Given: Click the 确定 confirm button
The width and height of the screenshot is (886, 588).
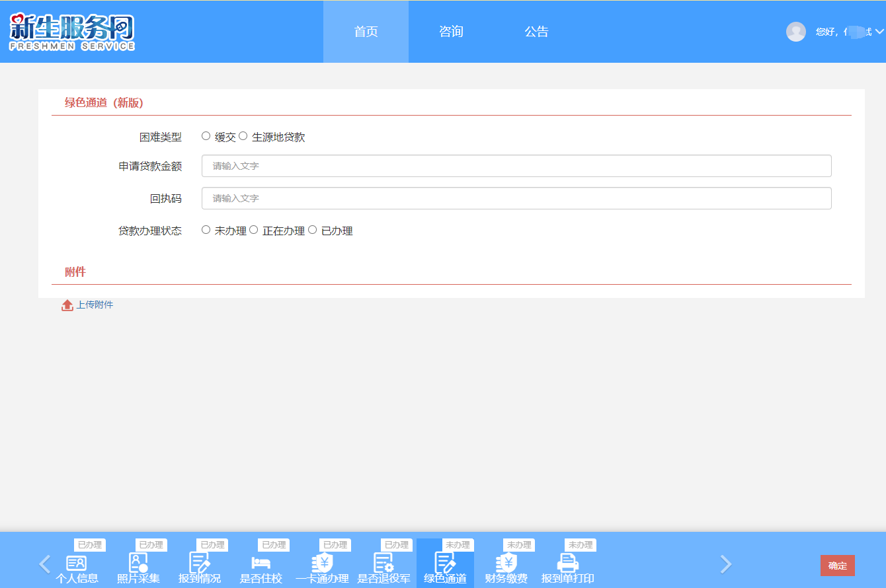Looking at the screenshot, I should pyautogui.click(x=838, y=566).
